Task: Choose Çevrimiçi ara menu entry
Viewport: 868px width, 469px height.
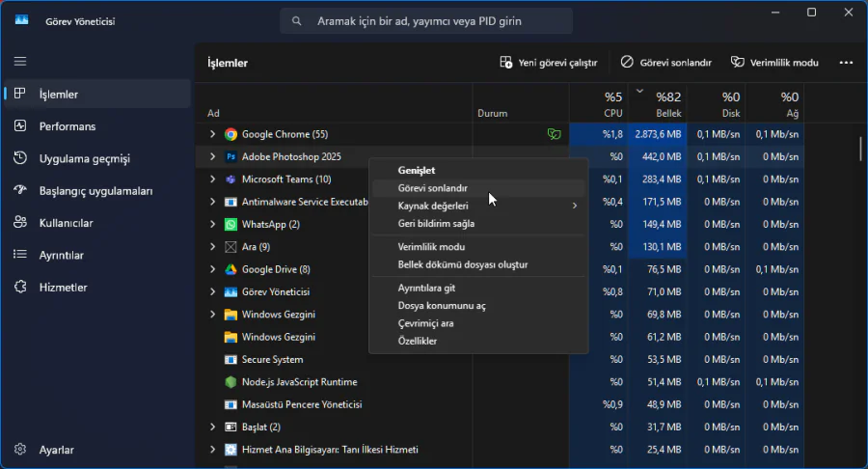Action: [478, 323]
